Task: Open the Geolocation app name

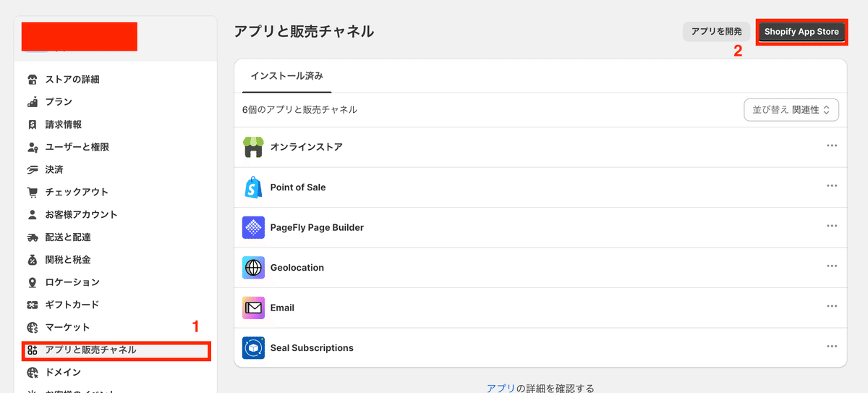Action: coord(297,268)
